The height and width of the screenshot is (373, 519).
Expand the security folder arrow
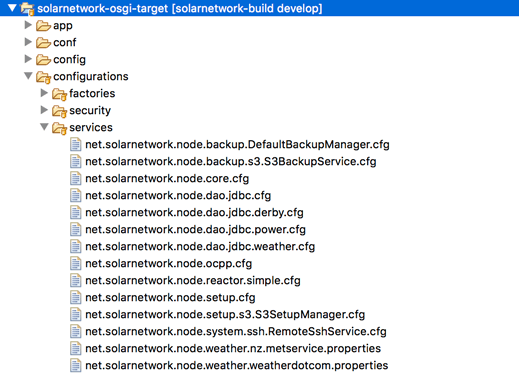pyautogui.click(x=44, y=110)
